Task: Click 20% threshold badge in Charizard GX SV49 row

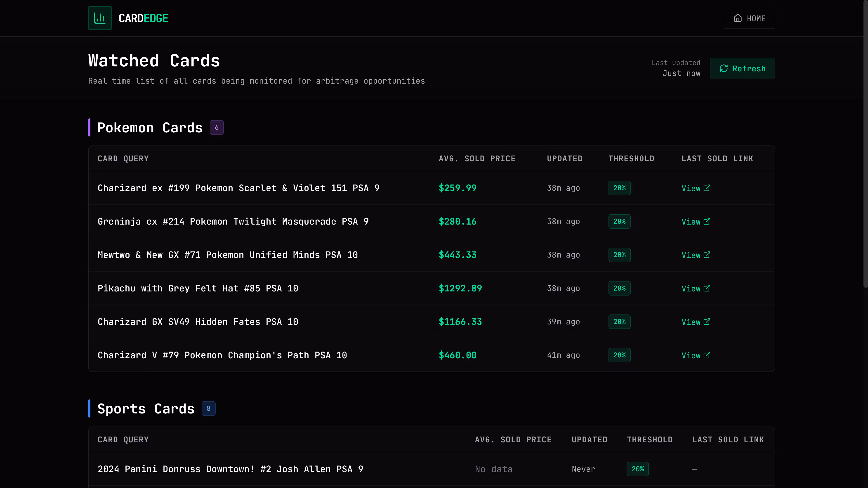Action: [619, 322]
